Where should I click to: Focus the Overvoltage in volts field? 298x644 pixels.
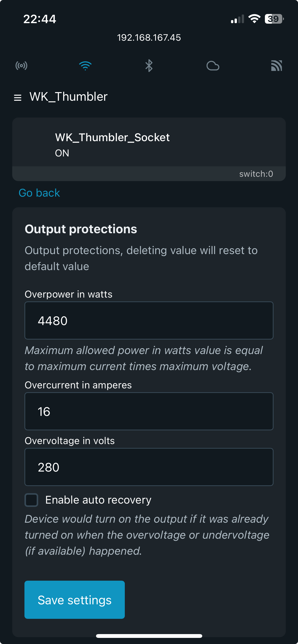click(149, 467)
